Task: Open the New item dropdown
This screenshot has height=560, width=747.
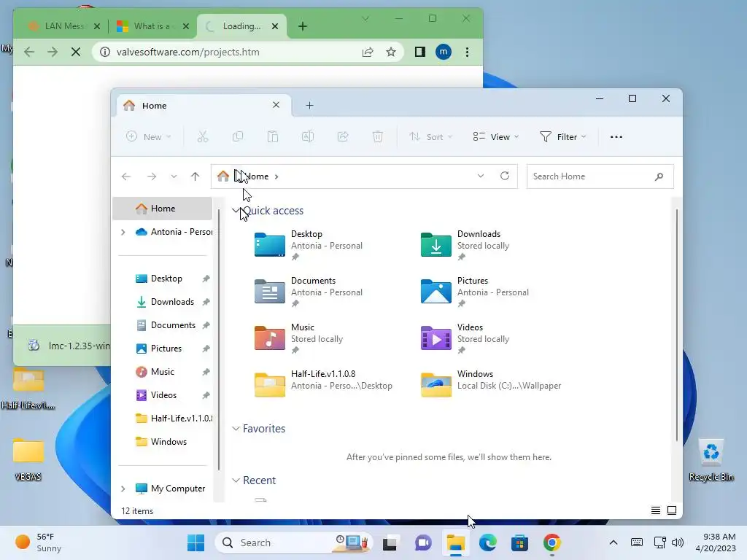Action: [148, 136]
